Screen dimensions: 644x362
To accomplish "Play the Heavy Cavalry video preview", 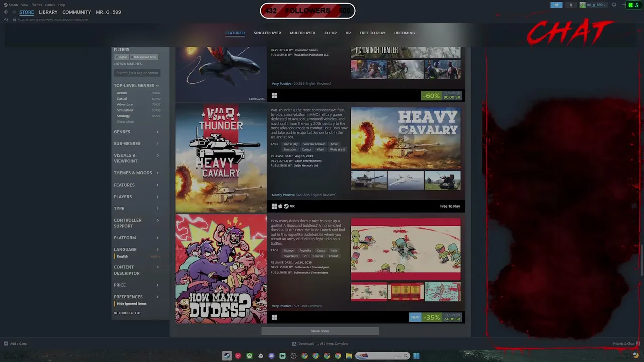I will click(406, 138).
